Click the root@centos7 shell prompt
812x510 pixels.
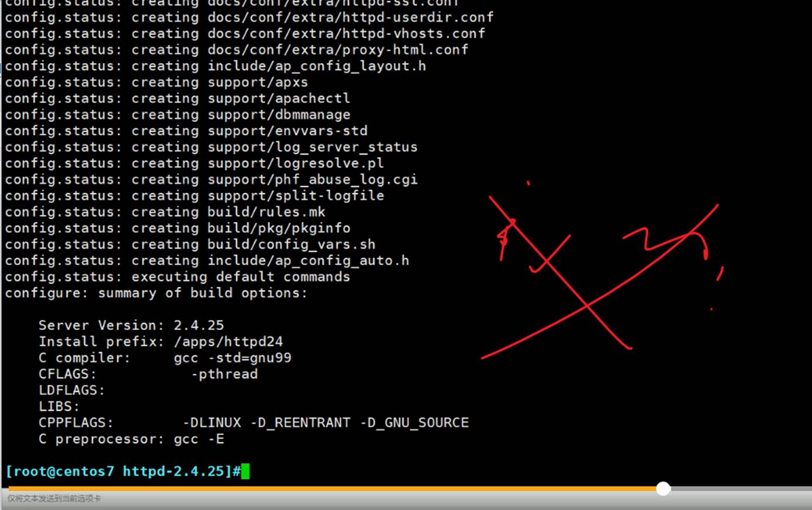point(123,471)
